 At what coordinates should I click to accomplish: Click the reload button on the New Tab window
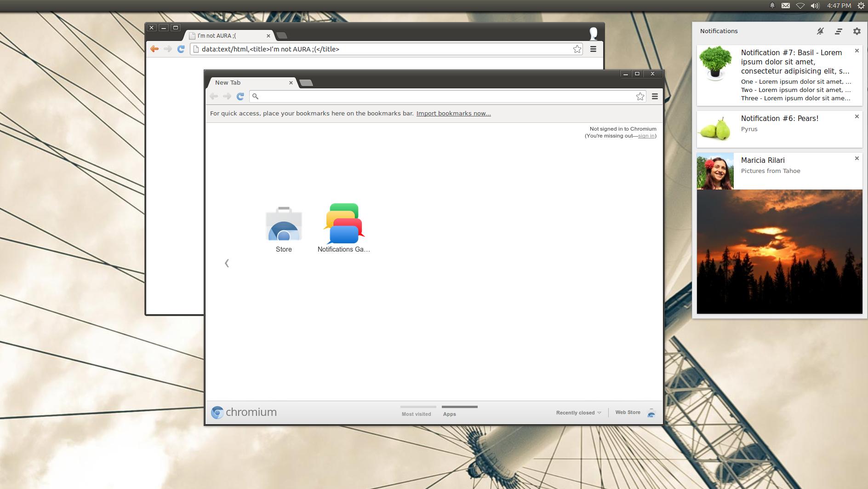pyautogui.click(x=240, y=96)
